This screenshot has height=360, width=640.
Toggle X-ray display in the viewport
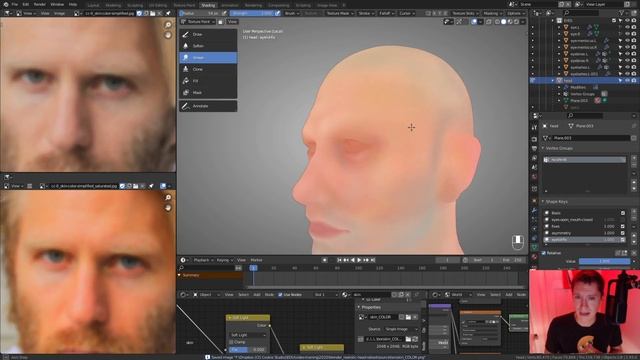click(489, 22)
